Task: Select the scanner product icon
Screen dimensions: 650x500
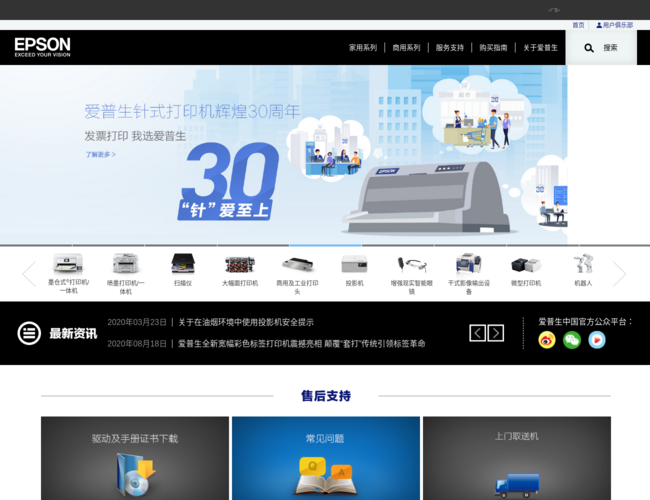Action: [x=183, y=264]
